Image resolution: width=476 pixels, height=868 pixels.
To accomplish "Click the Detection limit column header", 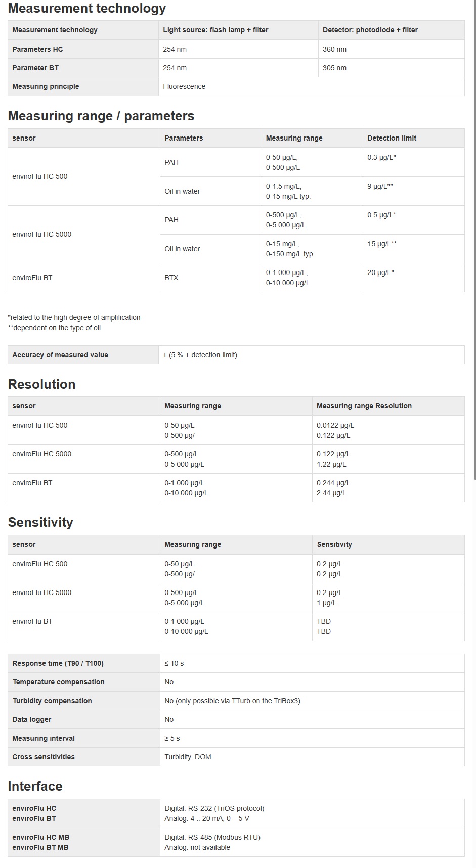I will [392, 138].
